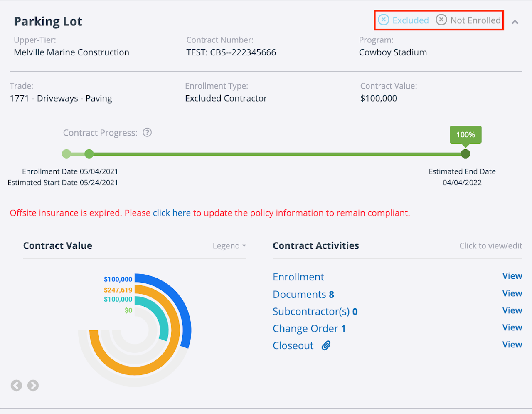Open the Legend dropdown
Image resolution: width=532 pixels, height=414 pixels.
pos(229,246)
